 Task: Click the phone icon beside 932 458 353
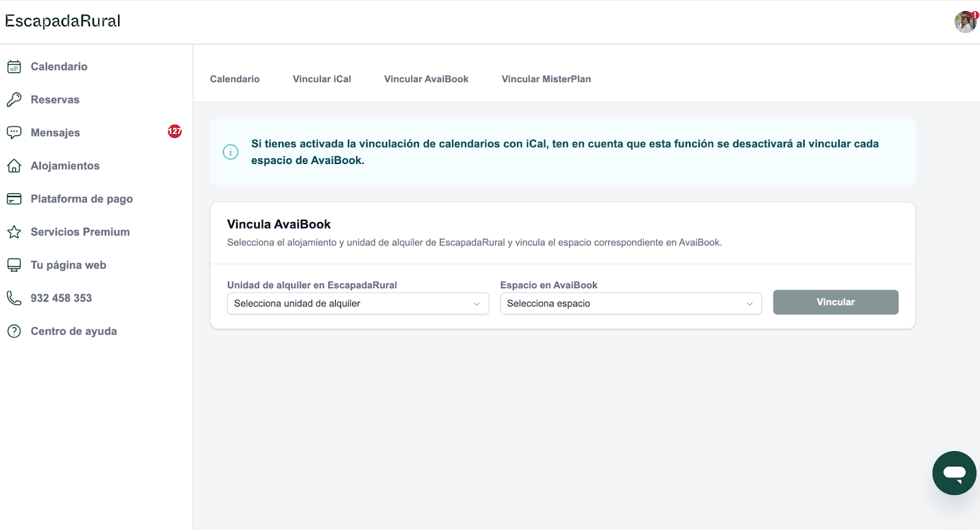pos(14,298)
